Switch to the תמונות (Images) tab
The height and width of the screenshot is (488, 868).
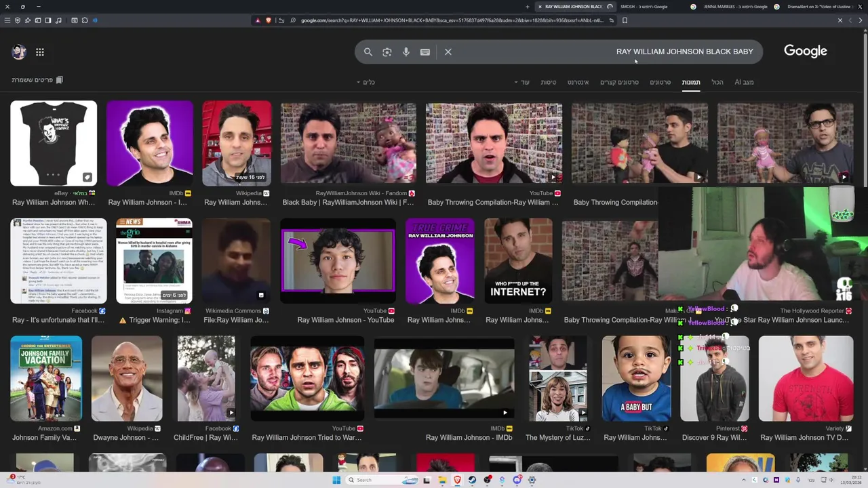pos(691,82)
